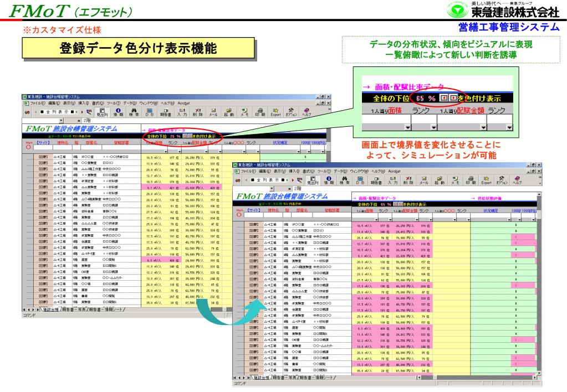Open 編集 menu in front window

[265, 171]
